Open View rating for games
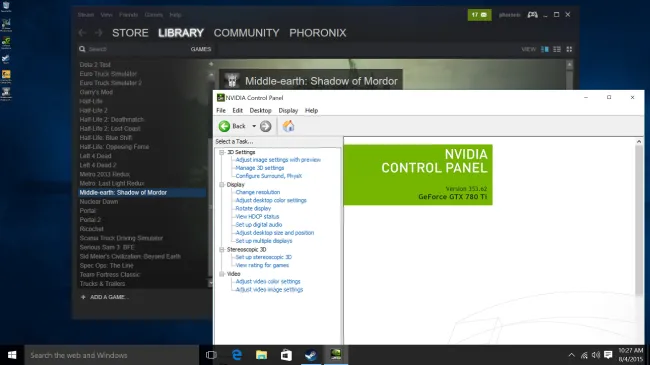Viewport: 650px width, 365px height. (x=262, y=265)
